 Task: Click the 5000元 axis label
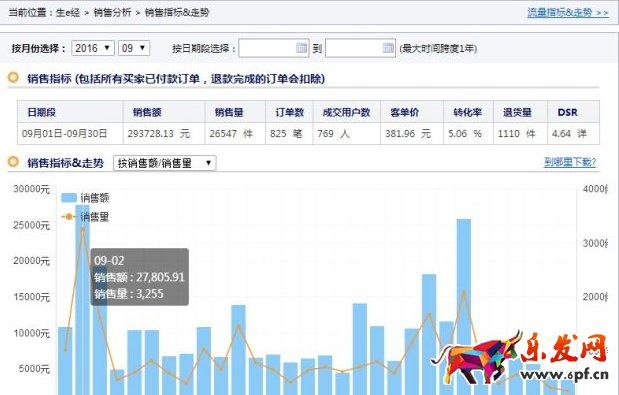pos(34,369)
